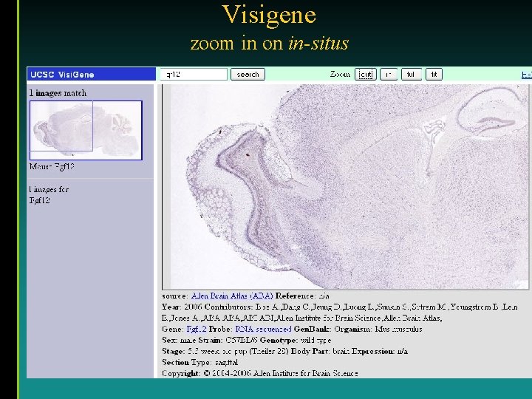Viewport: 532px width, 399px height.
Task: Click the Zoom in button
Action: pos(389,75)
